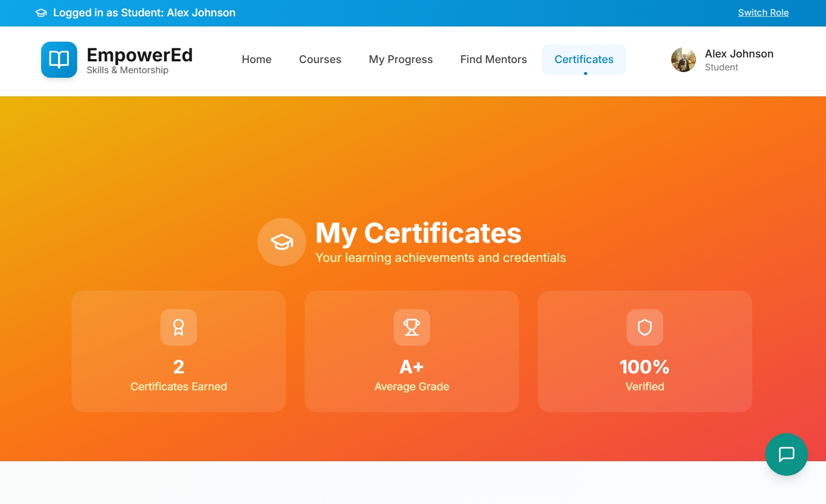826x504 pixels.
Task: Select the Certificates nav tab
Action: point(584,60)
